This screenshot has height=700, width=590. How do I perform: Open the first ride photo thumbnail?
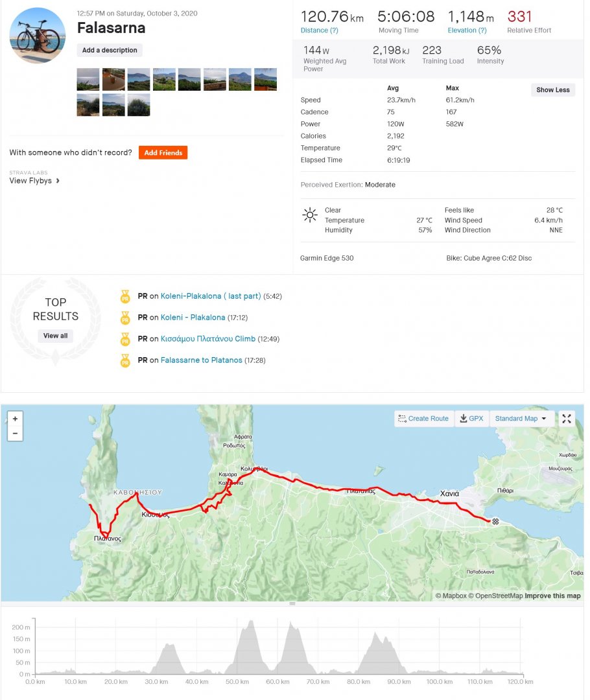pos(88,79)
